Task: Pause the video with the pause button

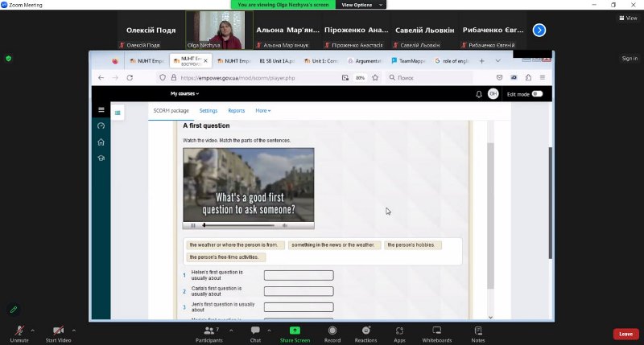Action: [193, 225]
